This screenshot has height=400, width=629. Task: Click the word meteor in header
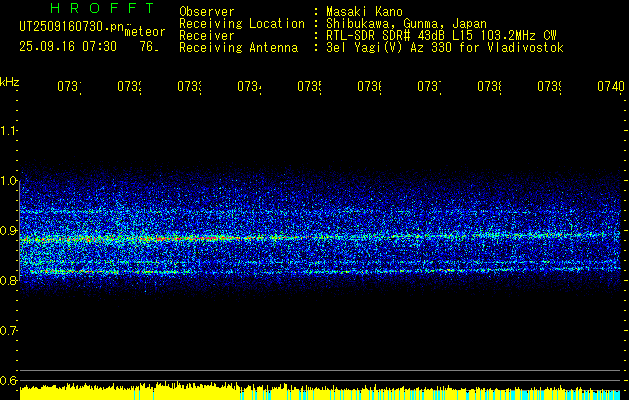tap(145, 32)
